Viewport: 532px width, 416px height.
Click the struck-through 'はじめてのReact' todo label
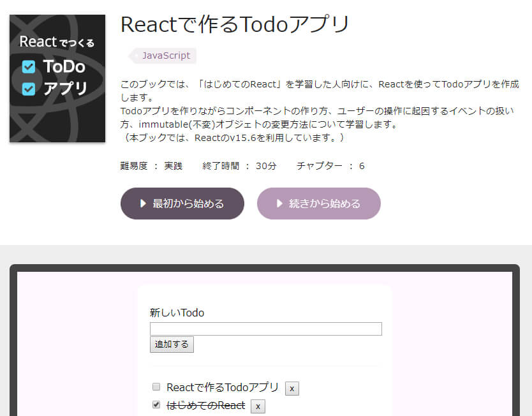[x=205, y=405]
